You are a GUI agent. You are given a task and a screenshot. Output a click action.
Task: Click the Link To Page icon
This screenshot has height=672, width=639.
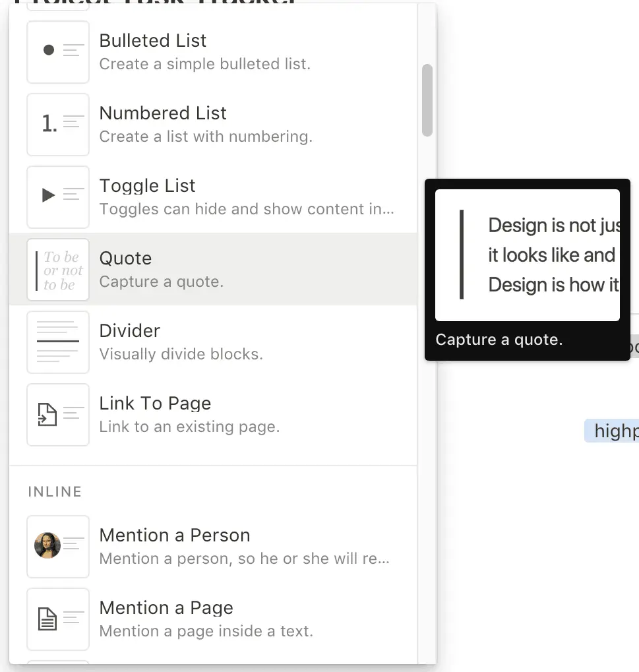(58, 414)
